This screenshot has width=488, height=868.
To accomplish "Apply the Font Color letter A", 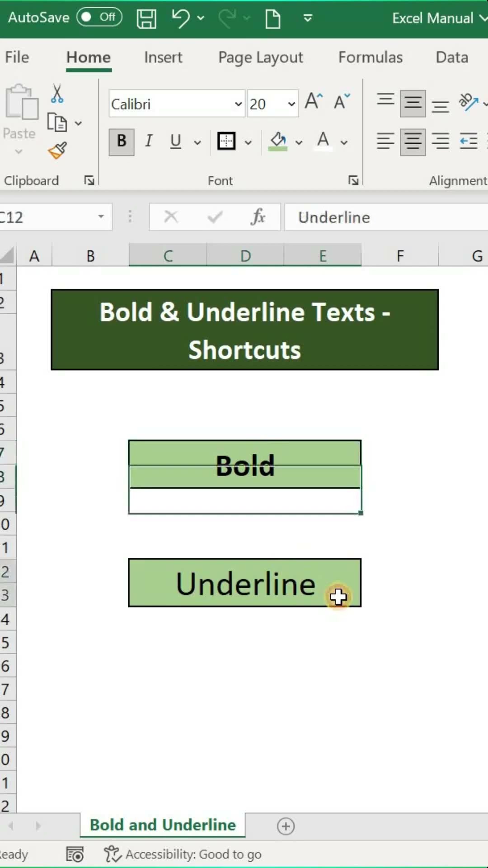I will pos(323,142).
